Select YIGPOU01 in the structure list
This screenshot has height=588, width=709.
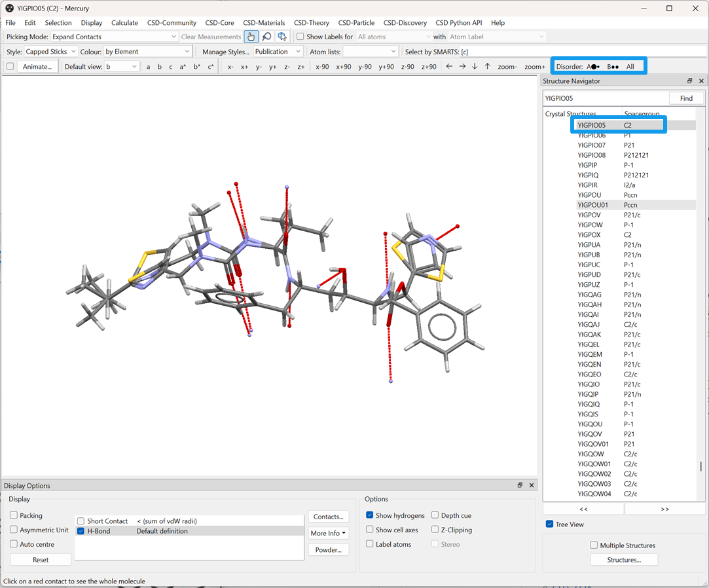592,205
